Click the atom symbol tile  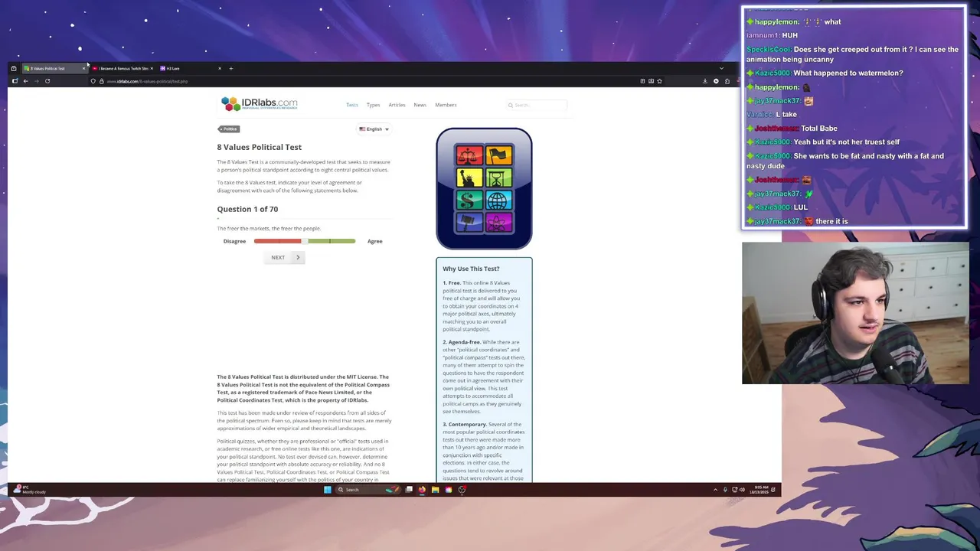tap(498, 223)
